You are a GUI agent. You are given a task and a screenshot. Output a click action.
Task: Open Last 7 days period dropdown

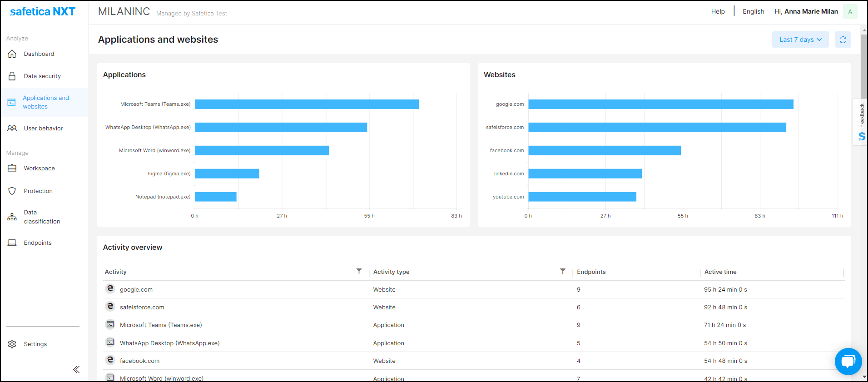point(800,40)
